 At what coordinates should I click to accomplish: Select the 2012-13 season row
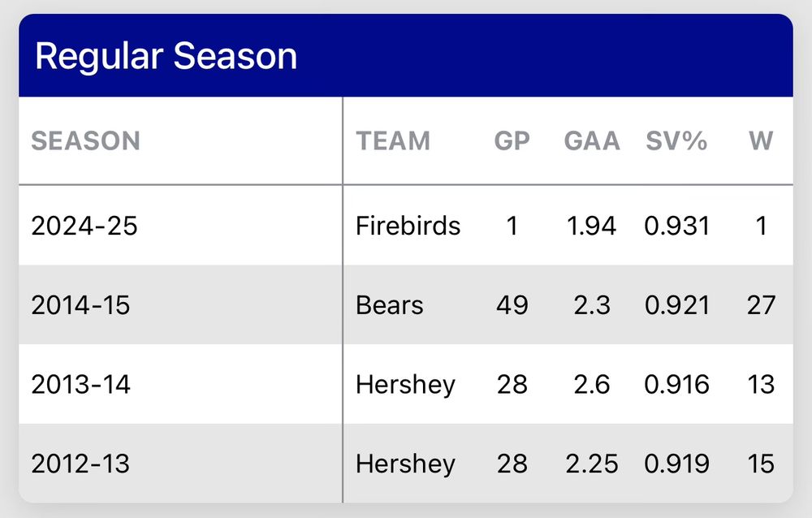406,463
